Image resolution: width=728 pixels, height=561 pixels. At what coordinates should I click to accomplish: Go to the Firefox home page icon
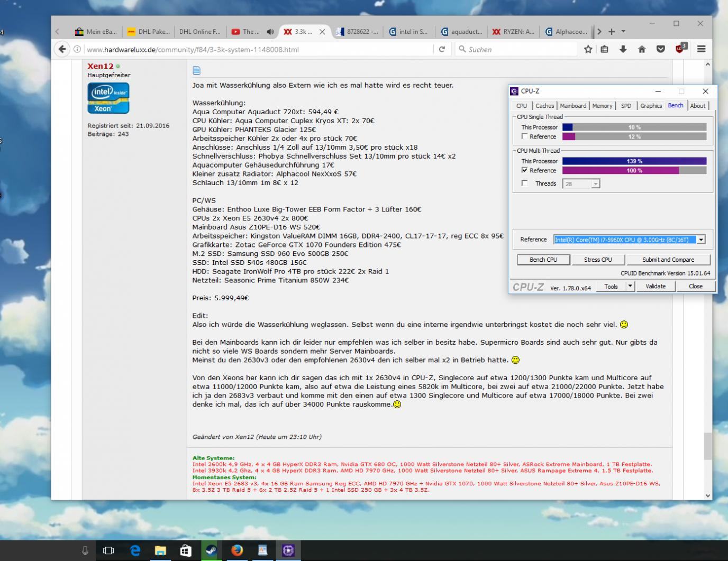click(642, 49)
